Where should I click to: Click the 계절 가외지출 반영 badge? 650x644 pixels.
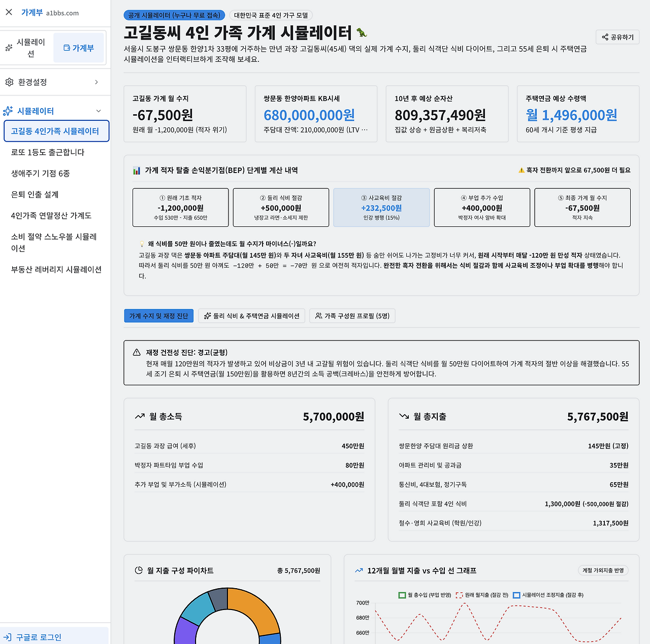coord(603,570)
